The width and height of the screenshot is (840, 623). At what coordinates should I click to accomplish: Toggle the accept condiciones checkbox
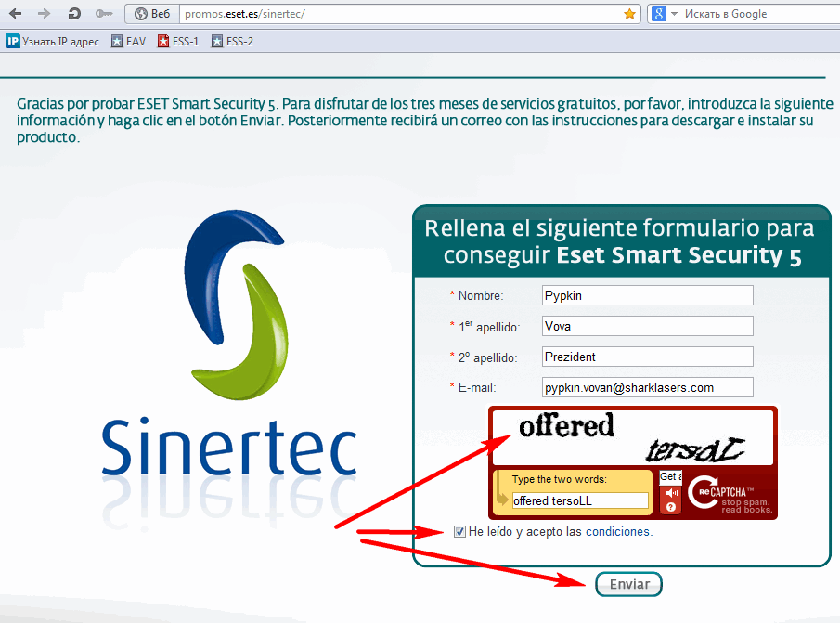click(459, 531)
